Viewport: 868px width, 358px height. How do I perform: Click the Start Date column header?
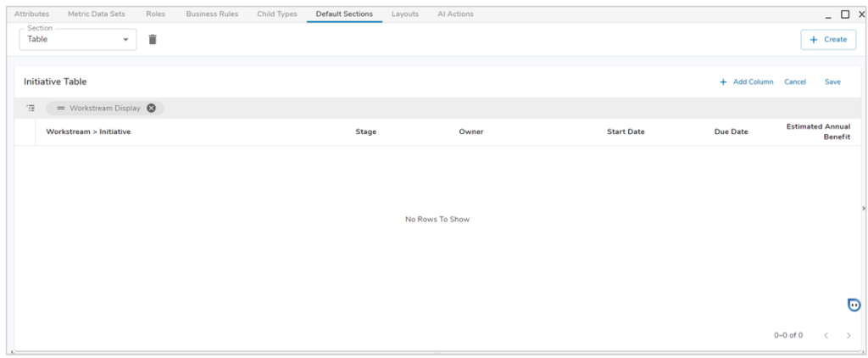[x=626, y=131]
